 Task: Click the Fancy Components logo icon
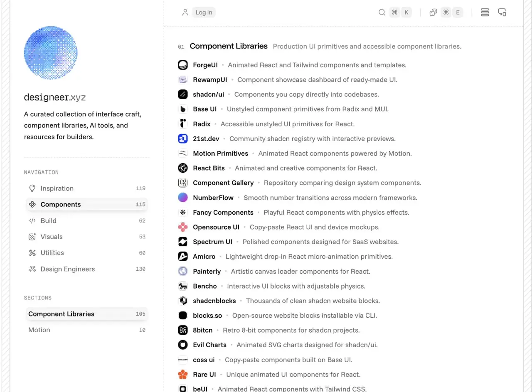[183, 212]
